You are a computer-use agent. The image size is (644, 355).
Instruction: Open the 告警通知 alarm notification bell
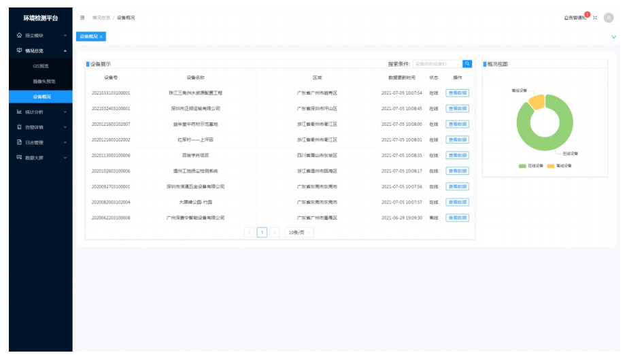pyautogui.click(x=575, y=18)
